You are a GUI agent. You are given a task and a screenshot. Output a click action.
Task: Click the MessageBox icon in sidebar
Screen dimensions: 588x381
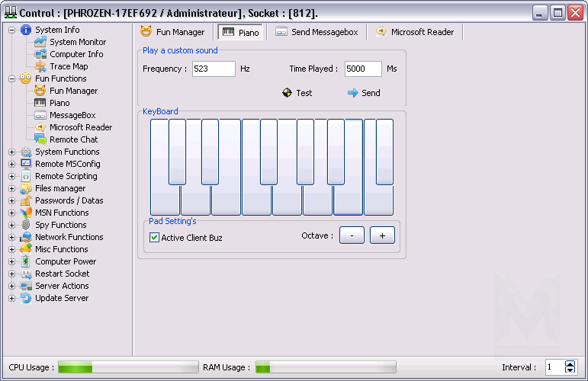point(40,115)
